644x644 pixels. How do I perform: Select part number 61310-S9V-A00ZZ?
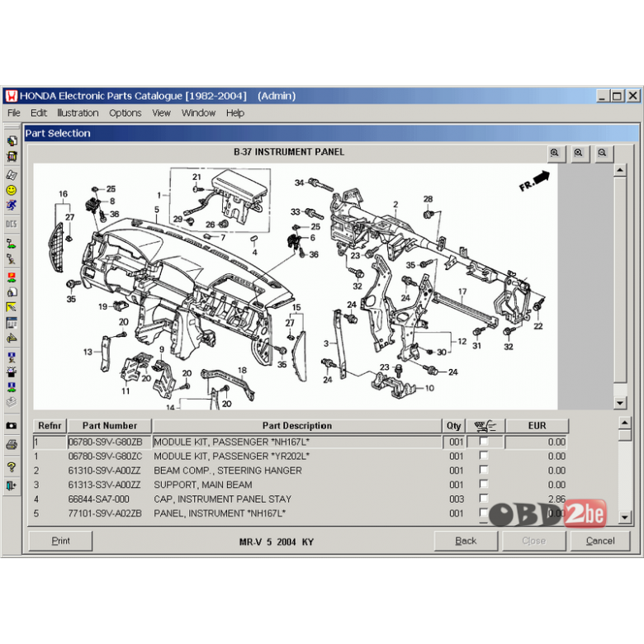coord(104,471)
